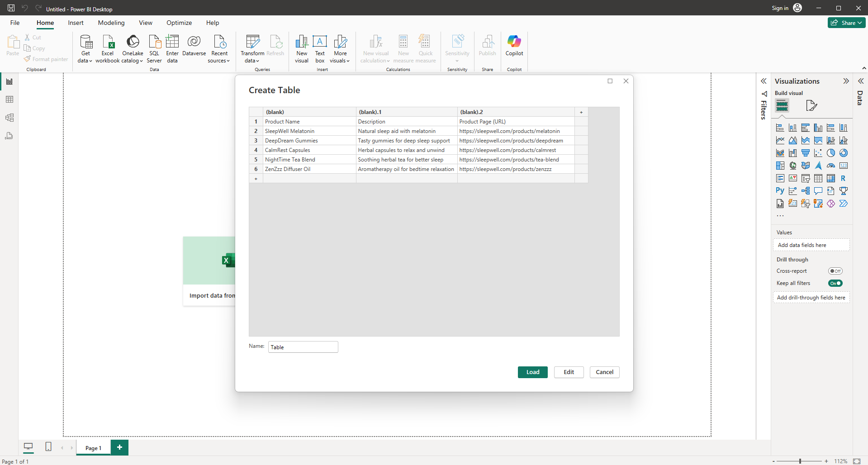
Task: Switch to Table view in left sidebar
Action: tap(9, 100)
